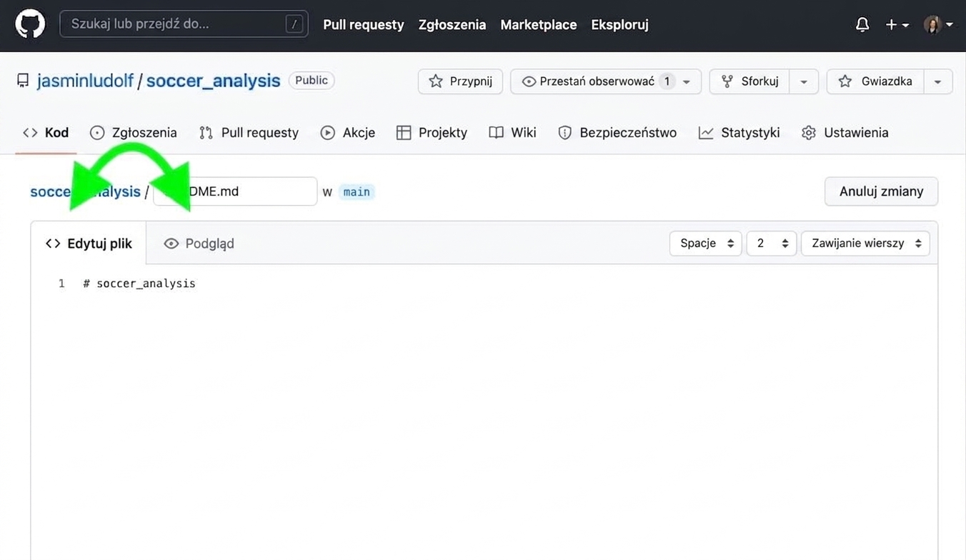
Task: Switch to the Podgląd preview tab
Action: pyautogui.click(x=199, y=244)
